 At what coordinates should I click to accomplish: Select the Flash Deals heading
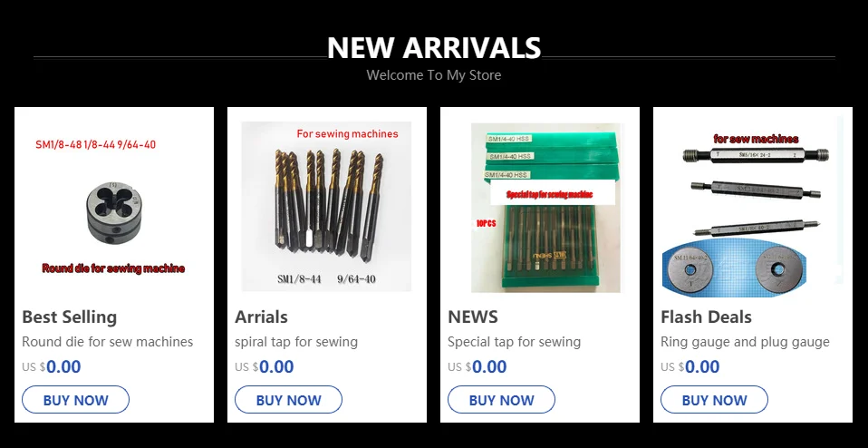(x=706, y=317)
